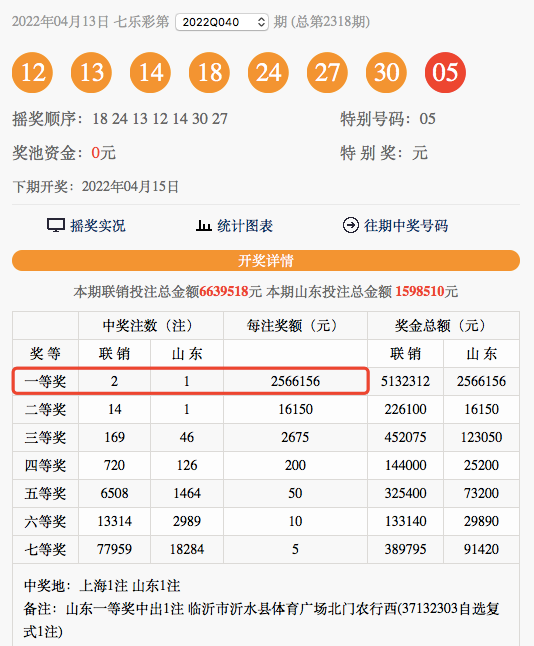The width and height of the screenshot is (534, 646).
Task: Click the 五等奖 row label
Action: (45, 493)
